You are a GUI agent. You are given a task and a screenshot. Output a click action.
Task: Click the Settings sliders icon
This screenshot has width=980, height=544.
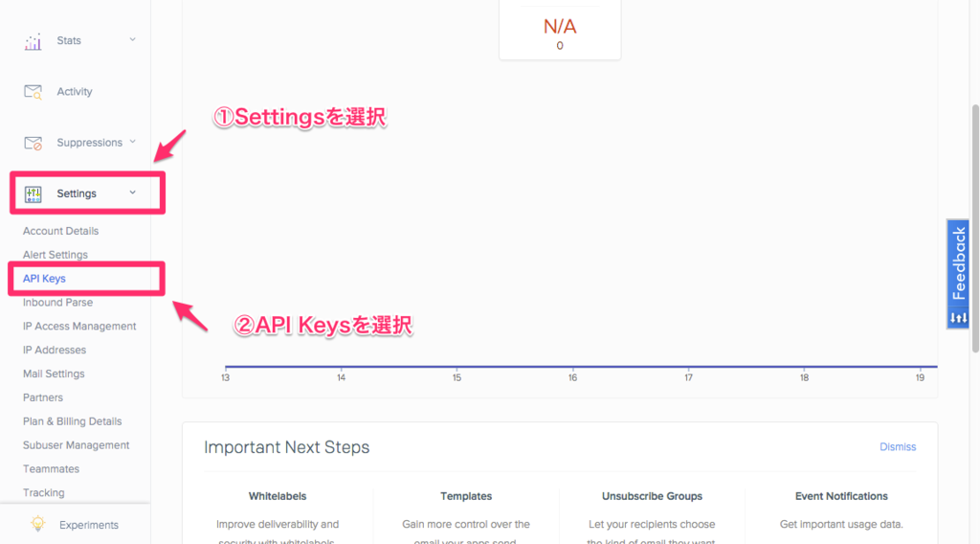33,193
